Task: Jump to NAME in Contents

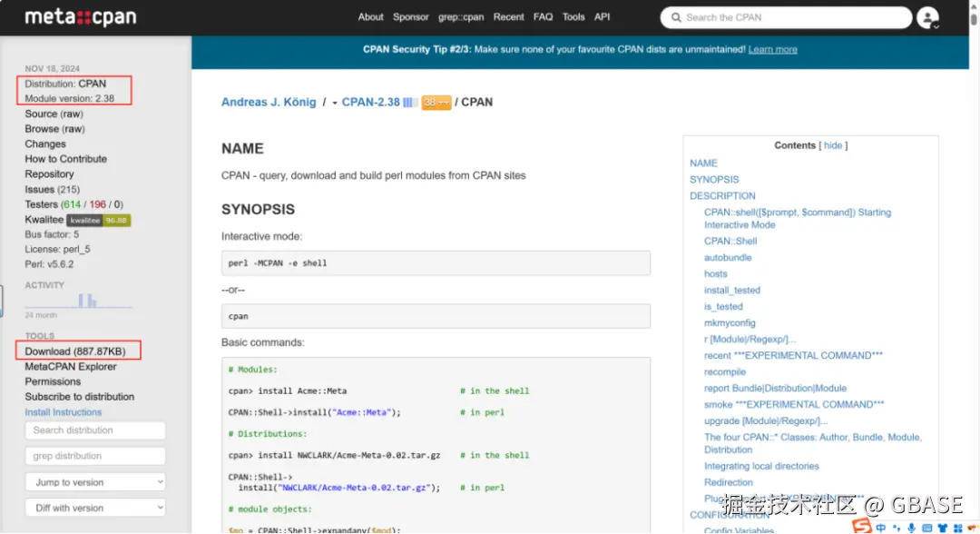Action: 703,163
